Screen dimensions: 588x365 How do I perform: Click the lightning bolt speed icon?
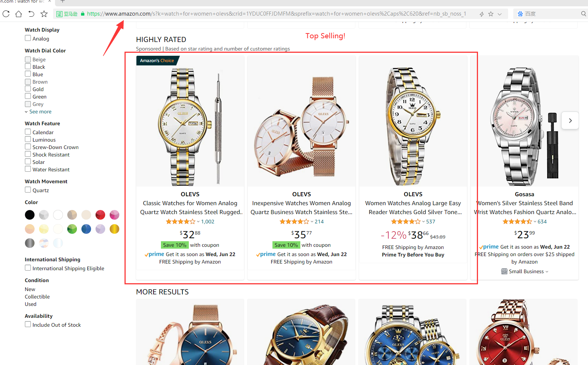[x=482, y=14]
